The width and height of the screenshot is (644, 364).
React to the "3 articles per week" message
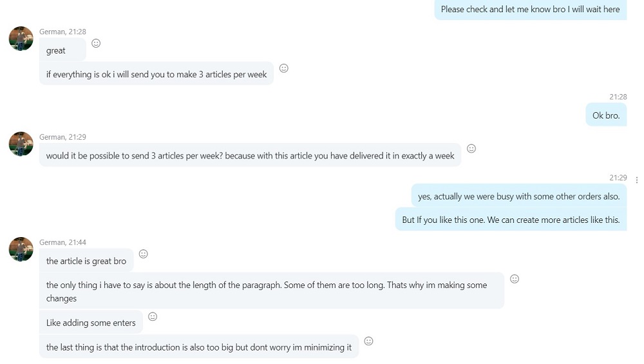click(x=284, y=68)
